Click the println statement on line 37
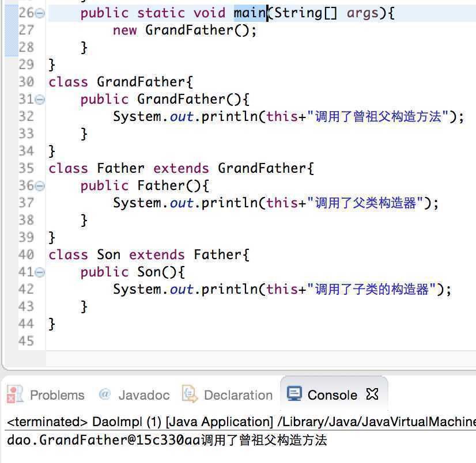The width and height of the screenshot is (476, 463). (x=275, y=203)
